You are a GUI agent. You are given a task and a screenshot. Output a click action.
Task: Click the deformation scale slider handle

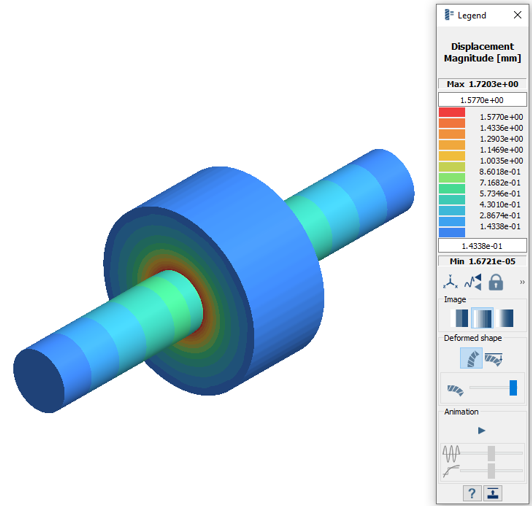[x=513, y=388]
